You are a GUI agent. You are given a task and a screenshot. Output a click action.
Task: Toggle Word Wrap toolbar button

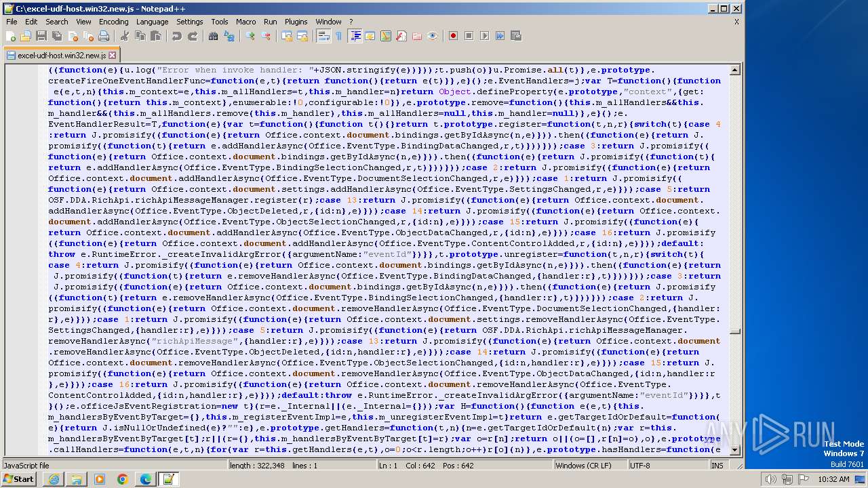coord(323,36)
